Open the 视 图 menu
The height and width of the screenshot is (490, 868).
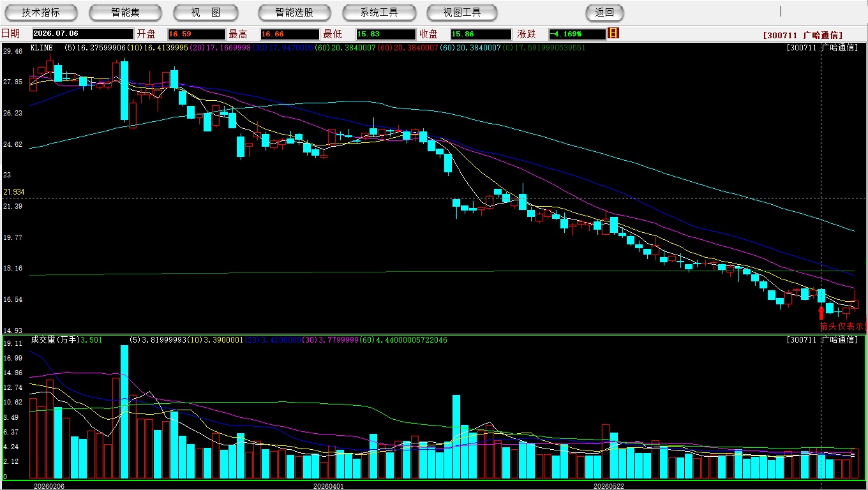(206, 12)
